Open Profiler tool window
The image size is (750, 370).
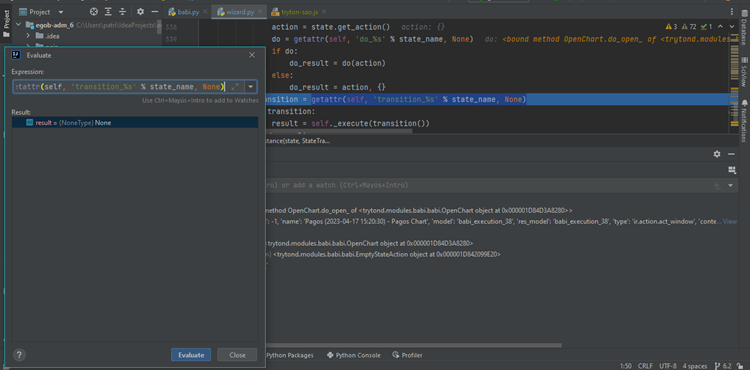[x=407, y=355]
